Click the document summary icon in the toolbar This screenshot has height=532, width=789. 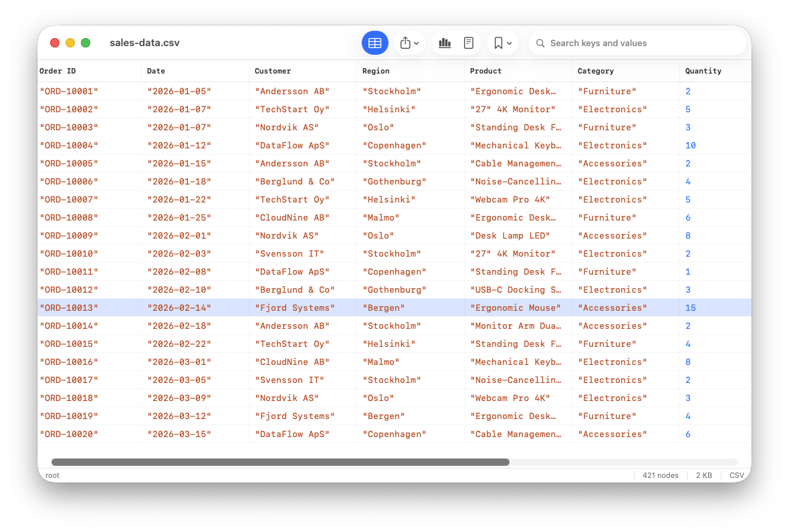469,42
